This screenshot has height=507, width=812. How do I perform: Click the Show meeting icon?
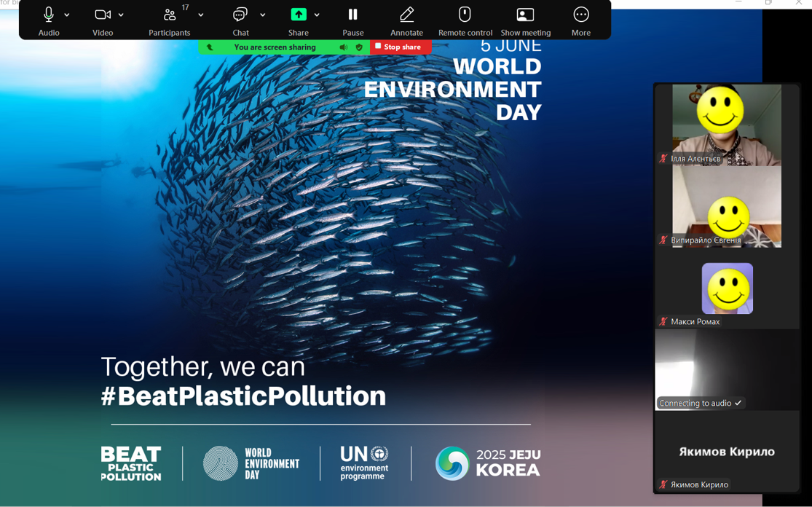[x=525, y=15]
